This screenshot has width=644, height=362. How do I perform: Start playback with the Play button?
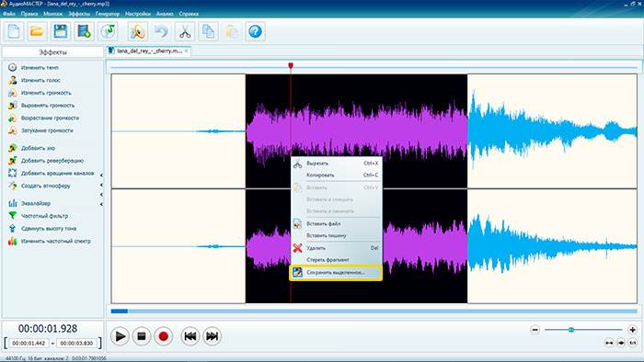pos(120,336)
